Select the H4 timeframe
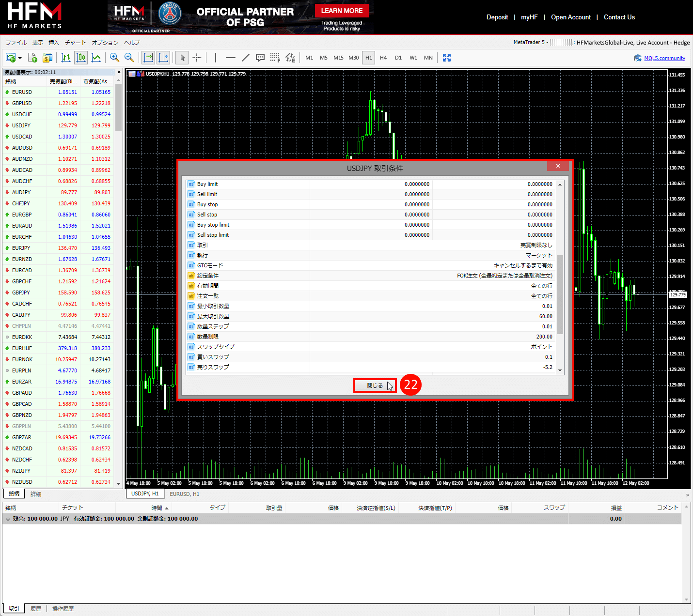 (x=383, y=58)
